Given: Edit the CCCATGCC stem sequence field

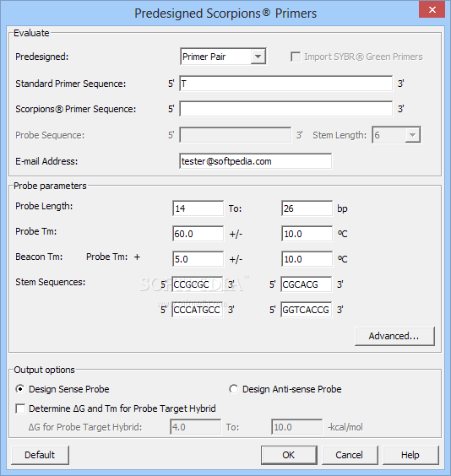Looking at the screenshot, I should coord(198,310).
